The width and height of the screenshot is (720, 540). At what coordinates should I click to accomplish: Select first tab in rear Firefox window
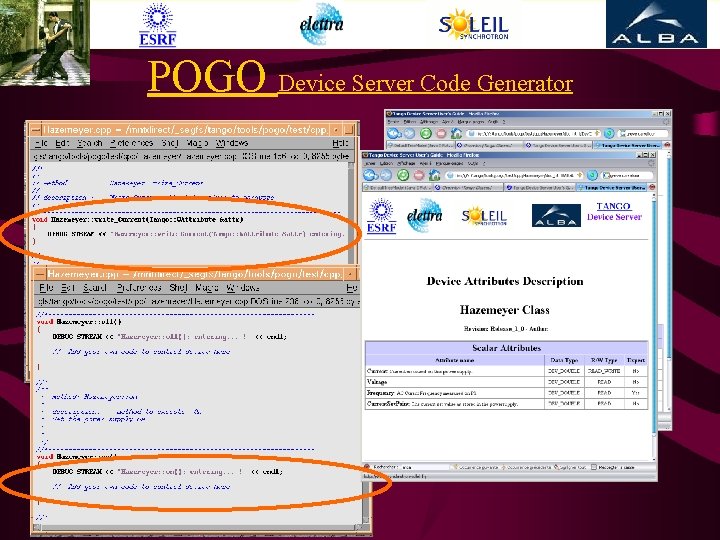click(420, 145)
